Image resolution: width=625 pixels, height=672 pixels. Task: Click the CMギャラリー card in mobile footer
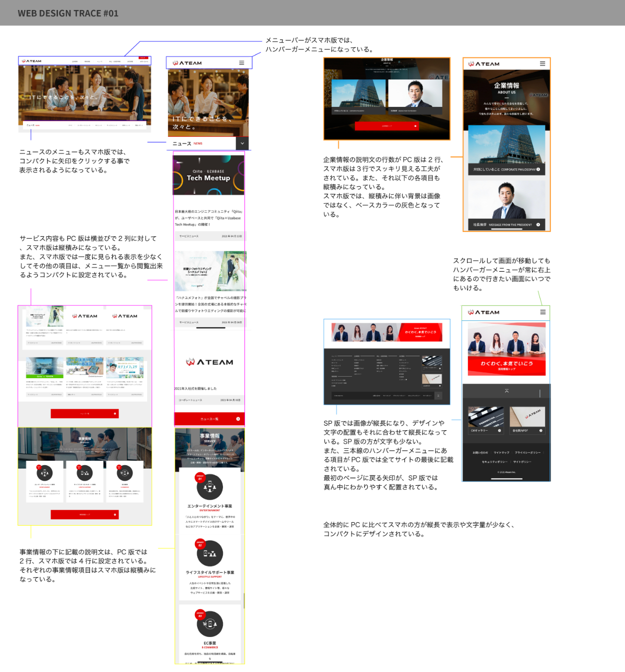tap(485, 420)
